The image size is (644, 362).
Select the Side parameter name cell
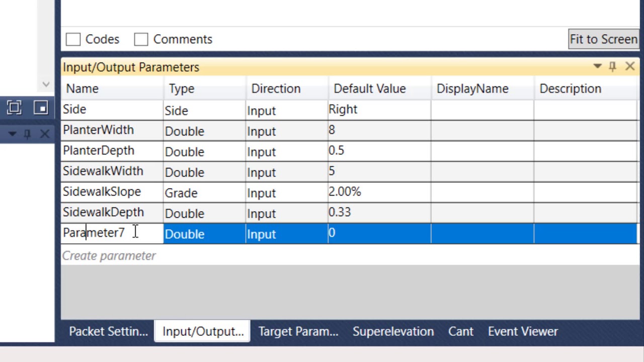pyautogui.click(x=112, y=110)
